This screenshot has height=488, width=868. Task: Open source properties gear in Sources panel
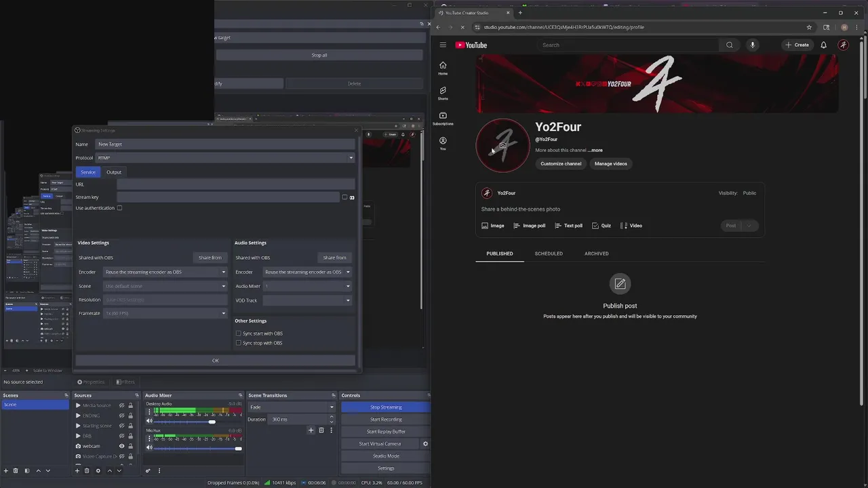98,470
